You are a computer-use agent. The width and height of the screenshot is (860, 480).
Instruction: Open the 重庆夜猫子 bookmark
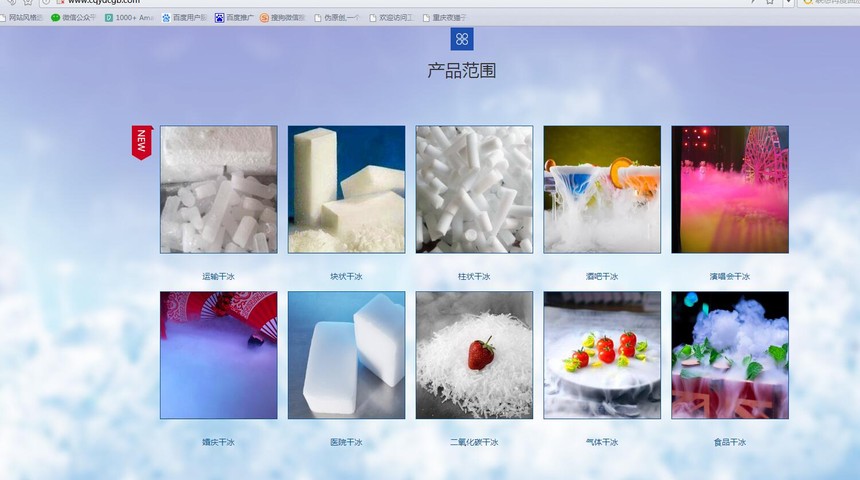[x=444, y=18]
